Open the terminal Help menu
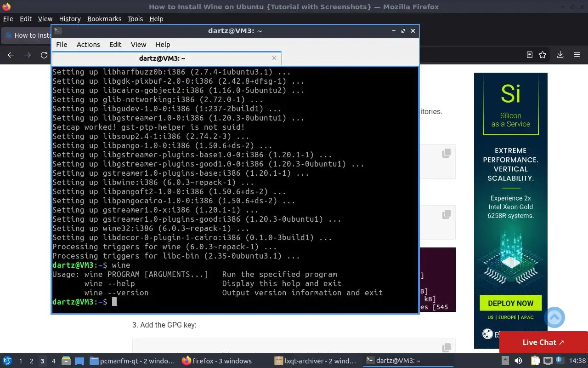The image size is (588, 368). [163, 45]
